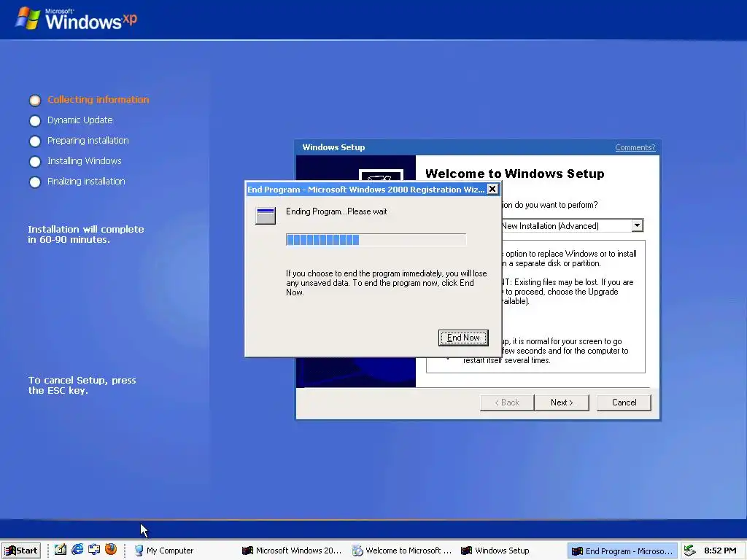Click 'Finalizing installation' step label
The image size is (747, 560).
[x=86, y=182]
